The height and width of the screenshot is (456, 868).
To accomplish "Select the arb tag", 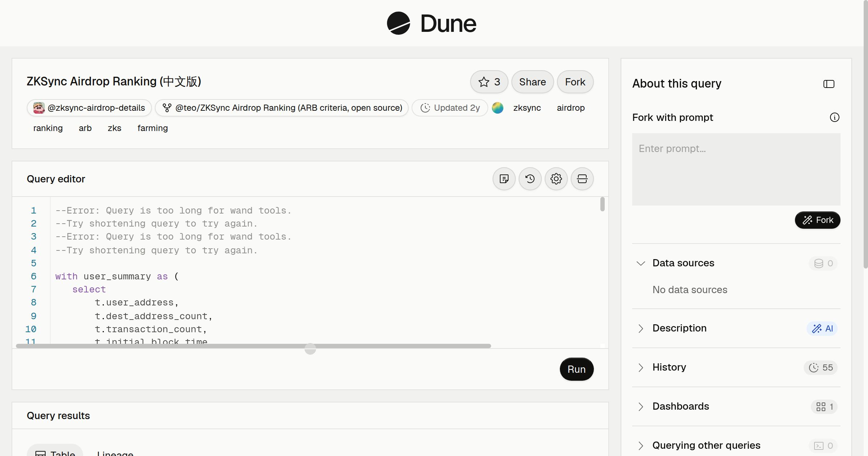I will coord(85,128).
